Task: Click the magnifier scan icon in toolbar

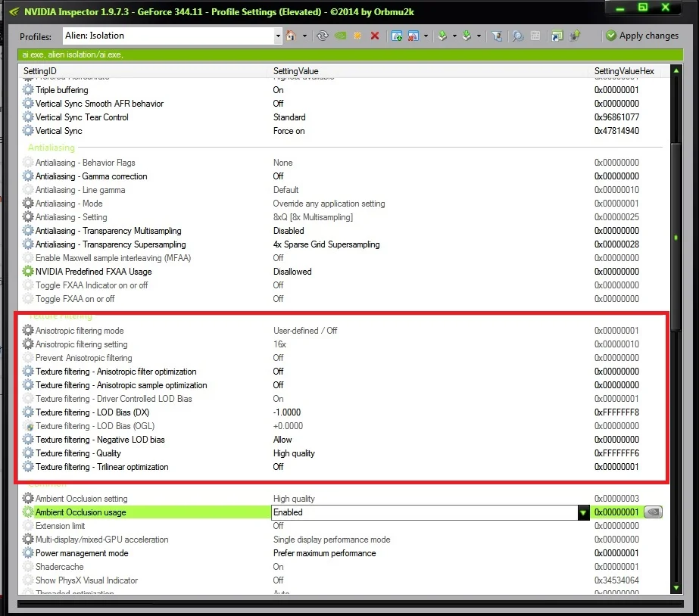Action: (517, 36)
